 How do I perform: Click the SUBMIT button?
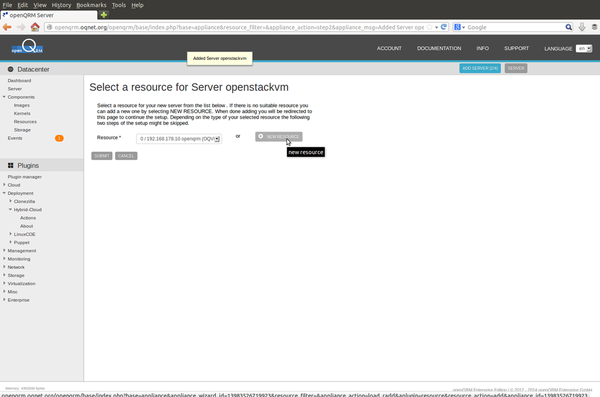pos(102,156)
